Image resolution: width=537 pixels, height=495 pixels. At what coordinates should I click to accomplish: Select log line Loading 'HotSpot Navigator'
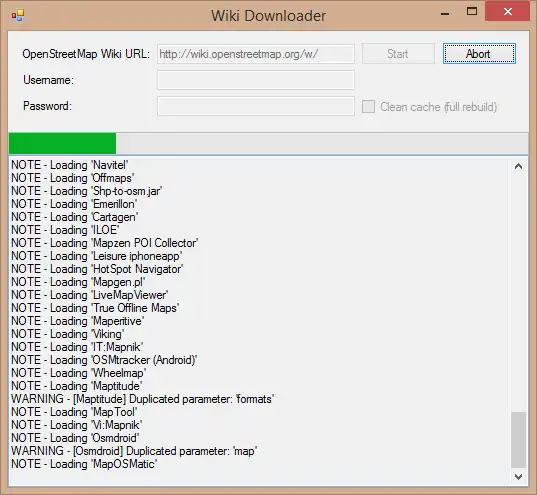click(97, 269)
